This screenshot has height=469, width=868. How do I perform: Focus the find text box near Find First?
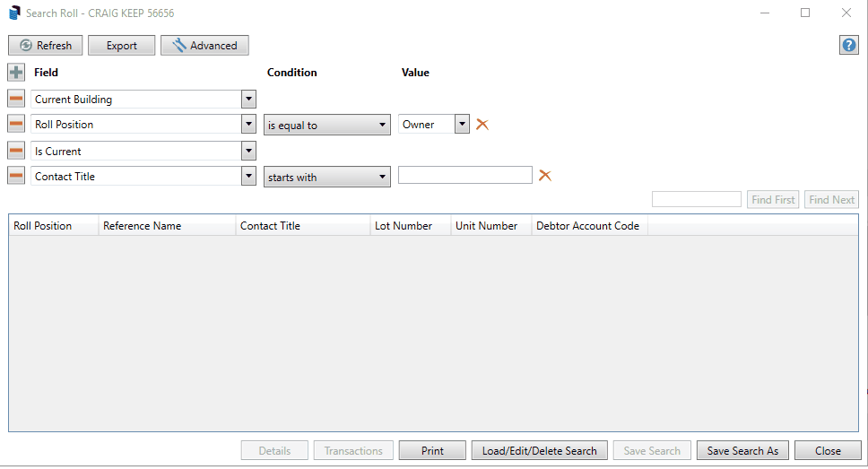[697, 199]
